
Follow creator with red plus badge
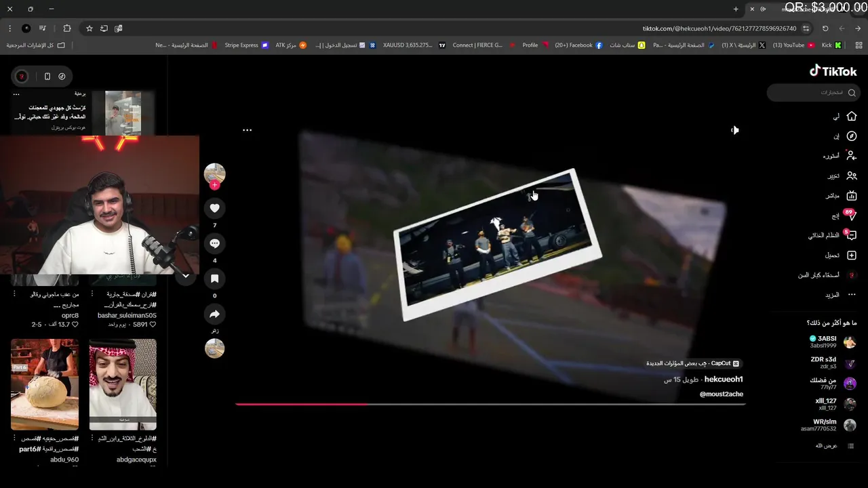tap(214, 185)
